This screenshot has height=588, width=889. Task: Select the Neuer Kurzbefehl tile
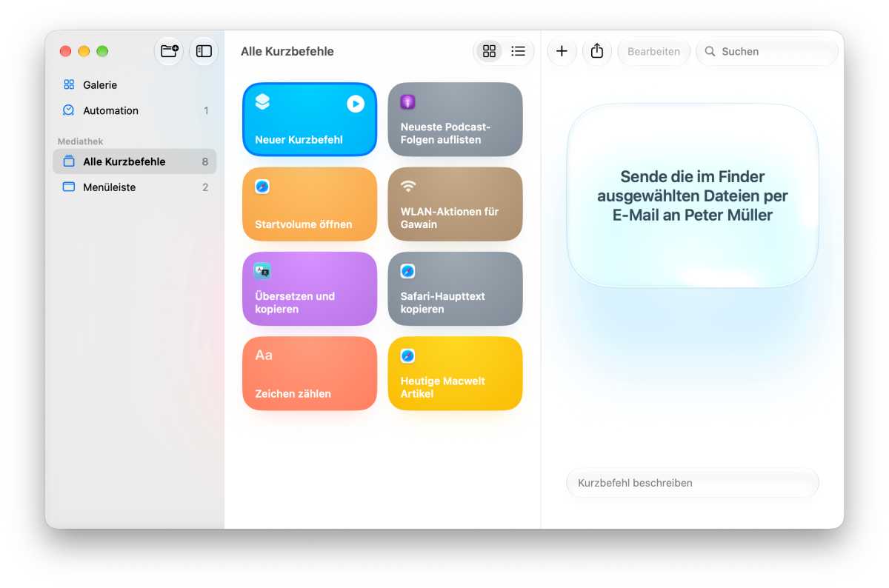[x=310, y=119]
